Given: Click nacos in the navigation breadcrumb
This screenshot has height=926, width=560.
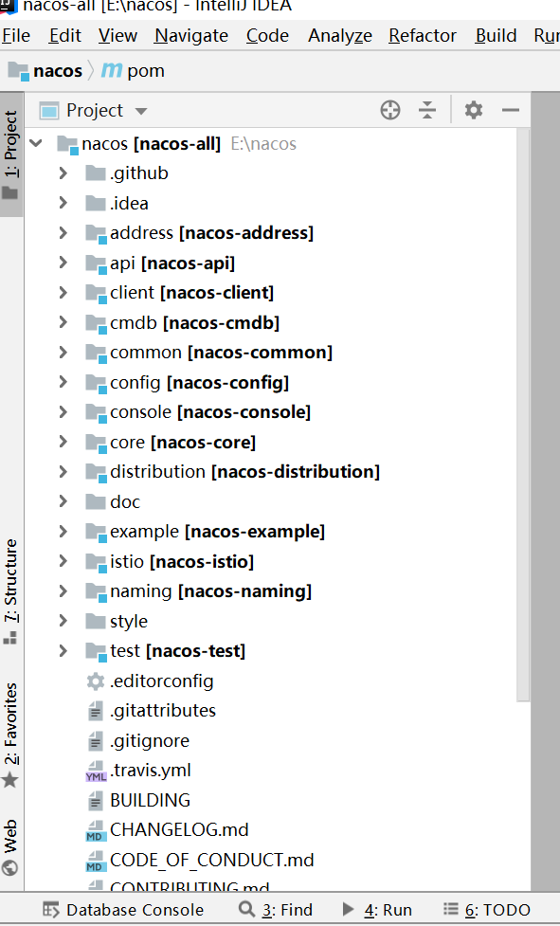Looking at the screenshot, I should (57, 71).
